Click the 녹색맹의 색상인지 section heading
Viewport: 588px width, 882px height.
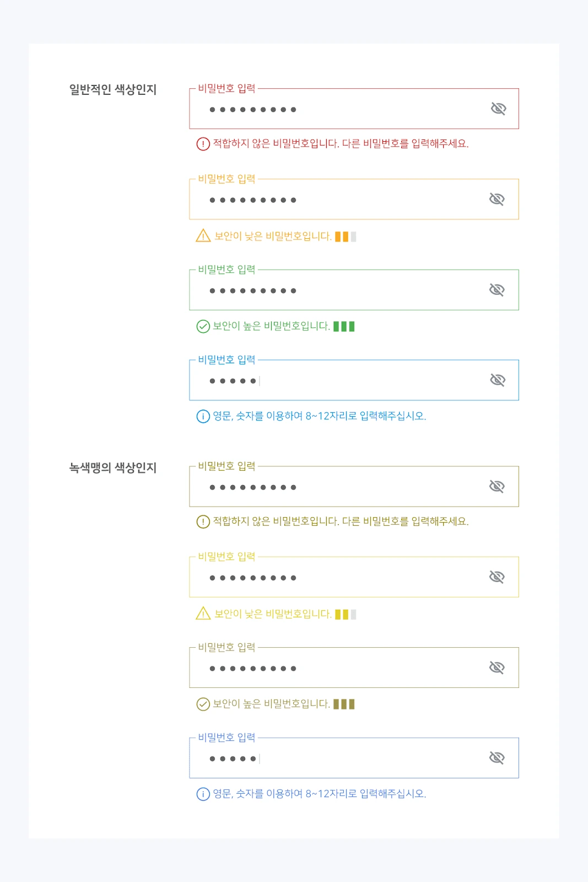coord(113,467)
